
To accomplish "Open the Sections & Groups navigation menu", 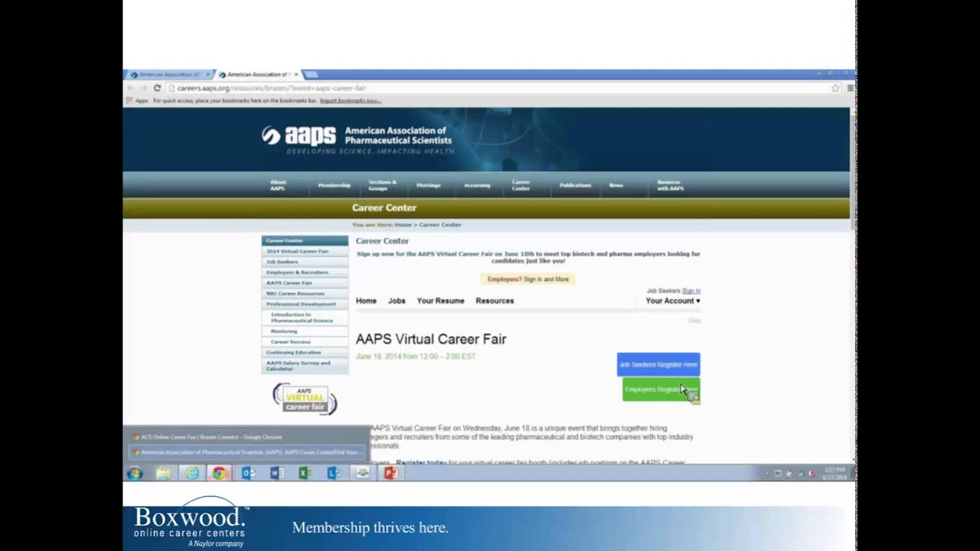I will click(382, 185).
